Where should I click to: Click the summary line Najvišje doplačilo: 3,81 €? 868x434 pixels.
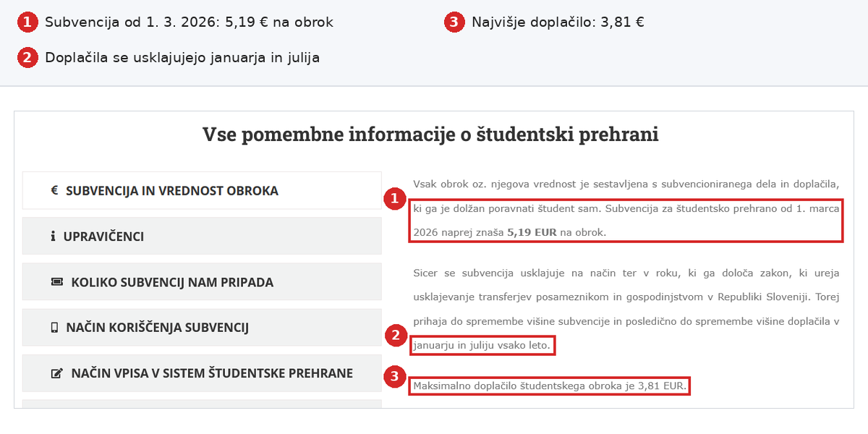tap(558, 22)
